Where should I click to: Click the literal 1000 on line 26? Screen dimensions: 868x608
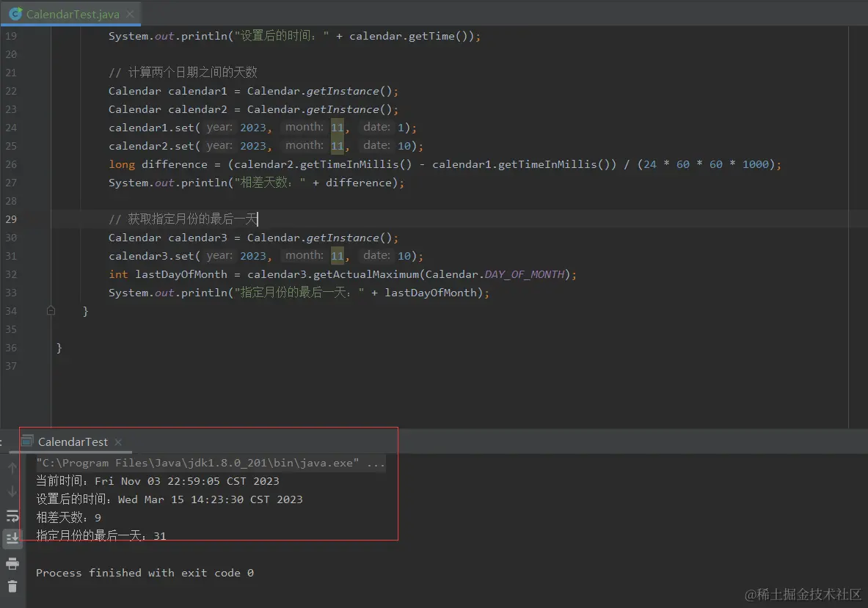click(x=756, y=164)
